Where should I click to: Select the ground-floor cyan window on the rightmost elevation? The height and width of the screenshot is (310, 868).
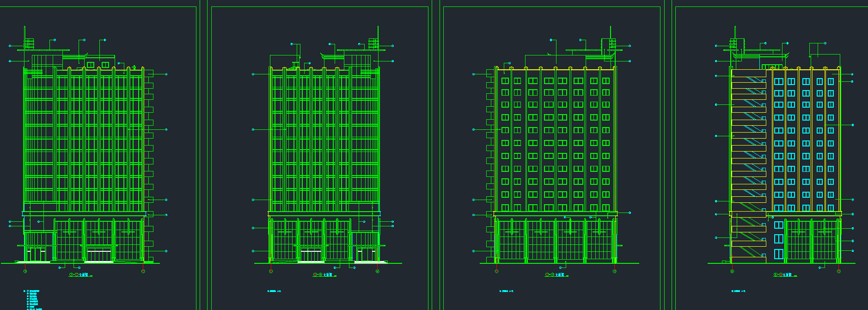[x=779, y=254]
